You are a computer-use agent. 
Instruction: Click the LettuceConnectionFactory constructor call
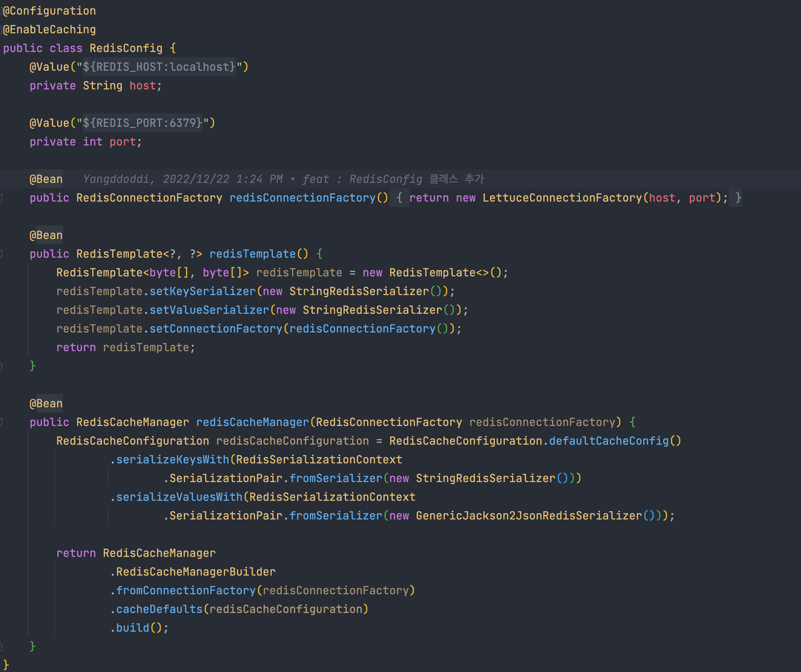(x=562, y=198)
